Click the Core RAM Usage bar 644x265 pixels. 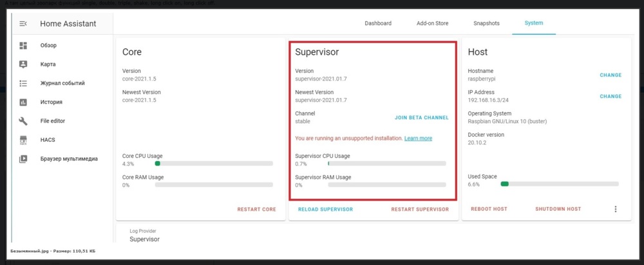(x=214, y=185)
